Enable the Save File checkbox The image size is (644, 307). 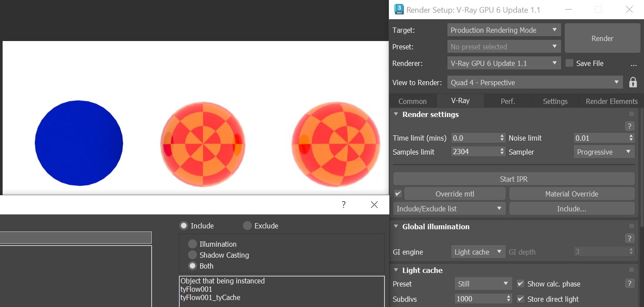click(x=569, y=63)
